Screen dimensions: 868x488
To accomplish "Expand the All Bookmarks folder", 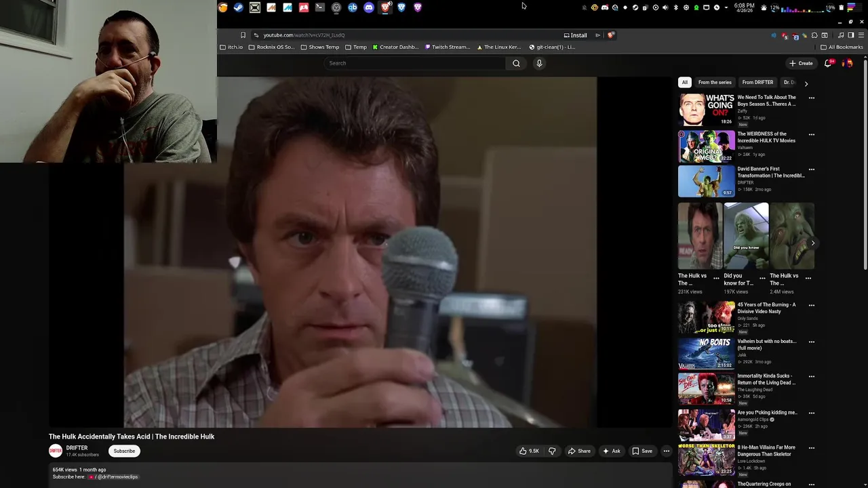I will point(842,47).
